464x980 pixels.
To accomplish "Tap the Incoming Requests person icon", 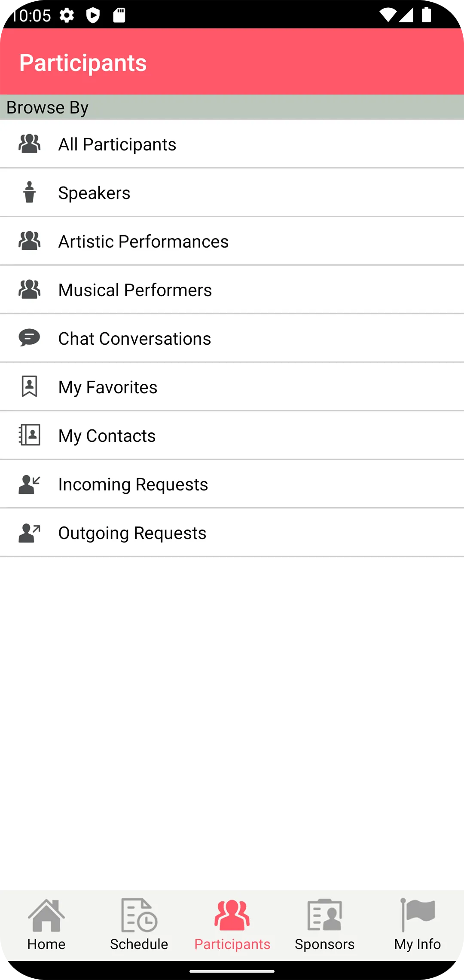I will click(x=29, y=484).
